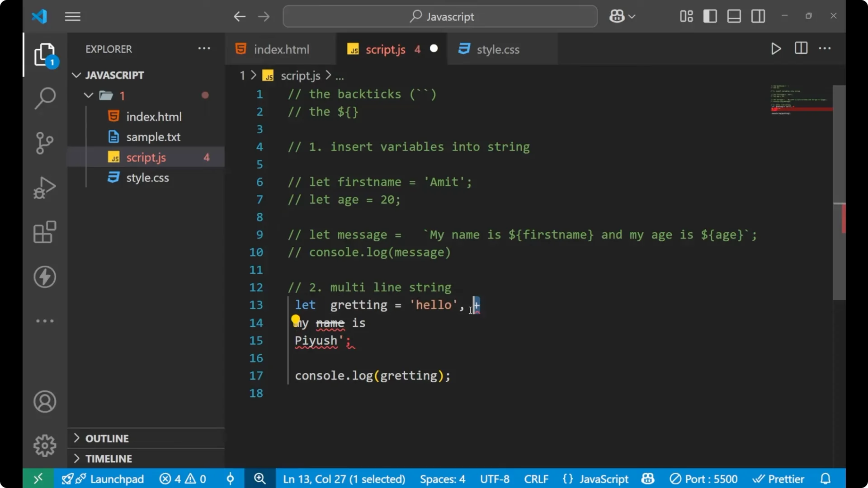Open the Copilot icon in the title bar
This screenshot has width=868, height=488.
click(618, 16)
